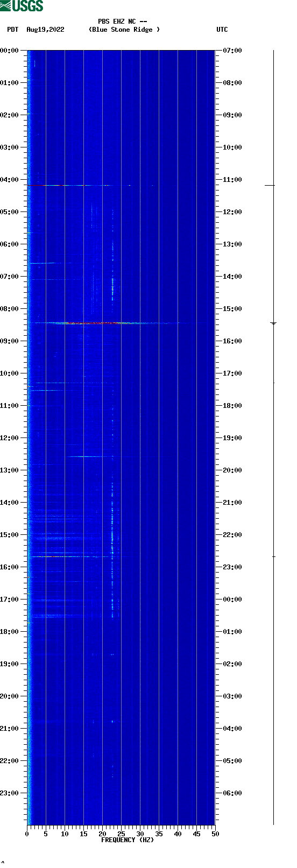
Task: Click the 09:00 UTC time label
Action: click(232, 115)
